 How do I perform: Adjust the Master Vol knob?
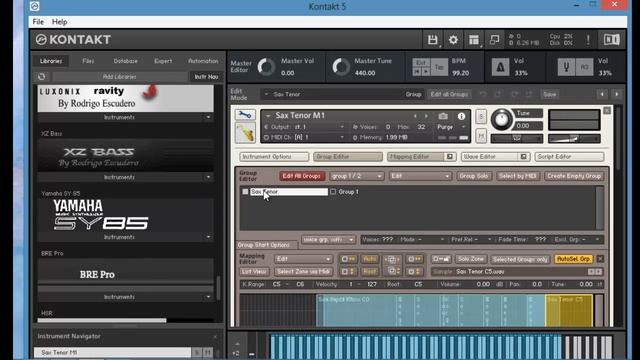pyautogui.click(x=267, y=67)
